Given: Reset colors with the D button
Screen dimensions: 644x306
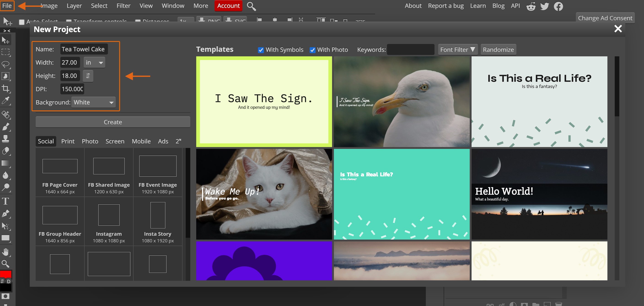Looking at the screenshot, I should pyautogui.click(x=8, y=281).
